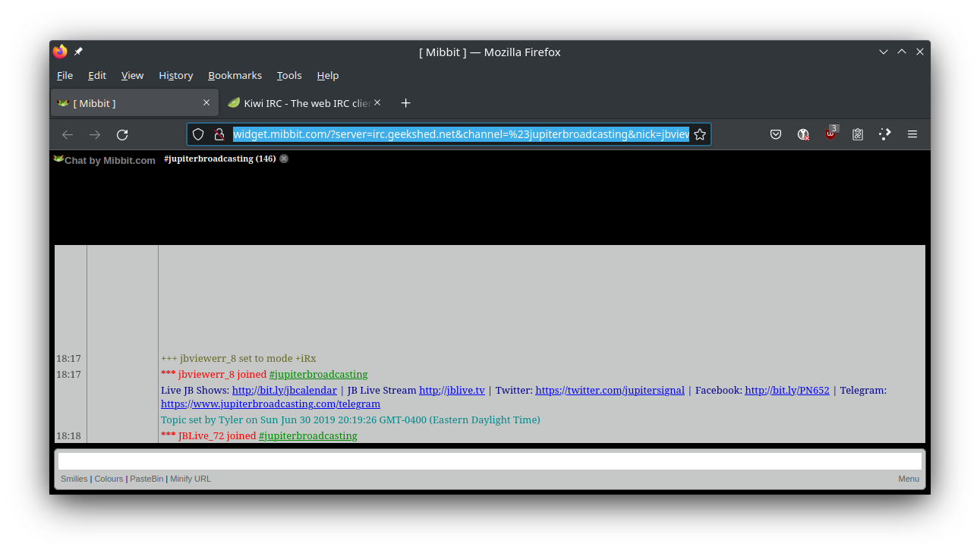
Task: Open the bit.ly/PN652 Facebook link
Action: (787, 390)
